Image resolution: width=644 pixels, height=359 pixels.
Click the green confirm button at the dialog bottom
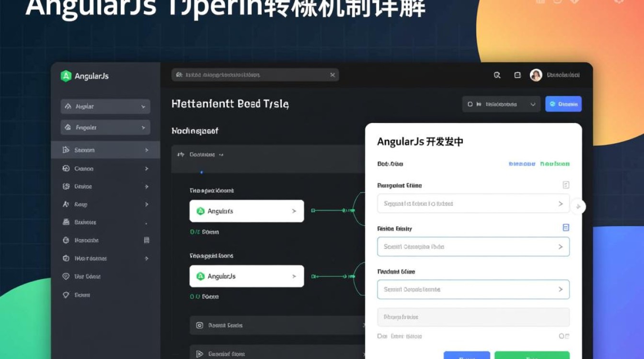532,357
